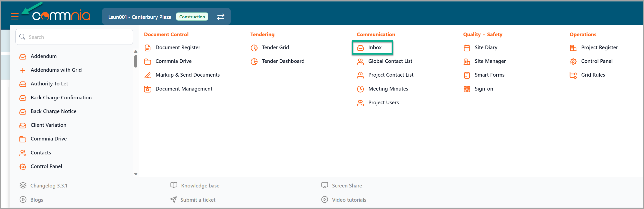Click the Document Control section heading

click(166, 35)
